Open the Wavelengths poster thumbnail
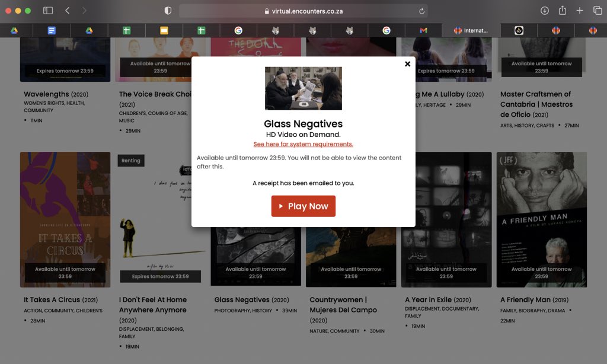Image resolution: width=607 pixels, height=364 pixels. (65, 60)
